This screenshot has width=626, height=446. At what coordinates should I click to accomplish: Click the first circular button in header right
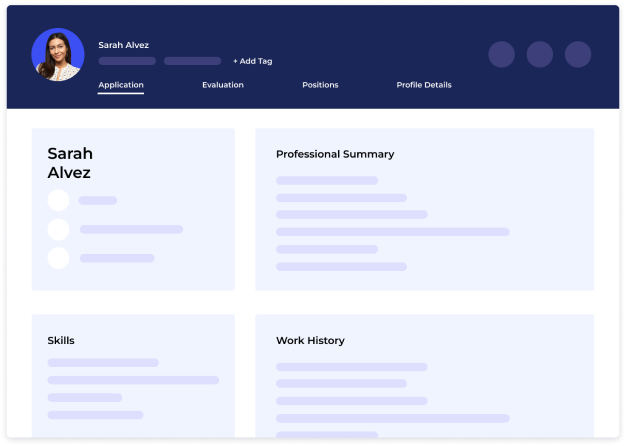501,54
